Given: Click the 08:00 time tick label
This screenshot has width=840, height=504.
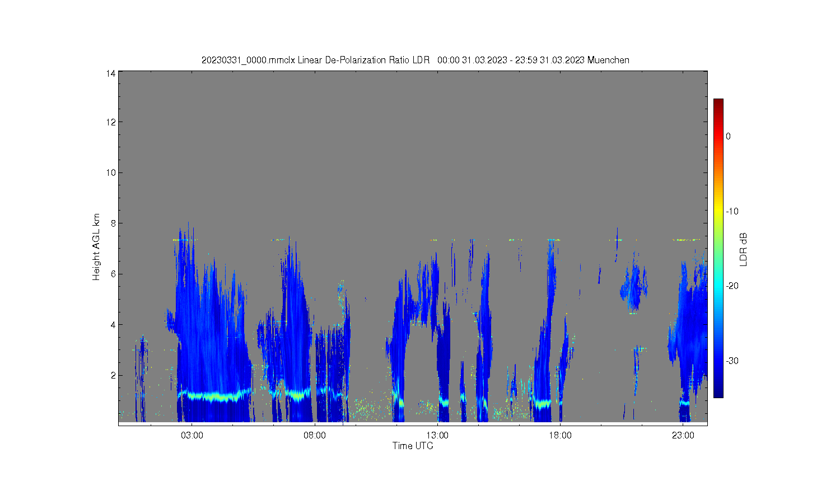Looking at the screenshot, I should pos(315,436).
